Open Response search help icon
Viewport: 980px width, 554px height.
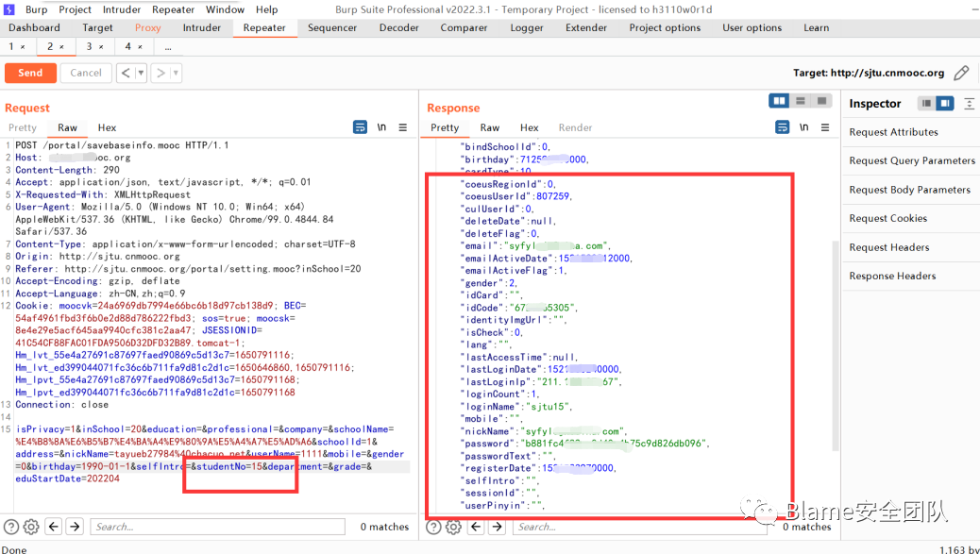(433, 527)
